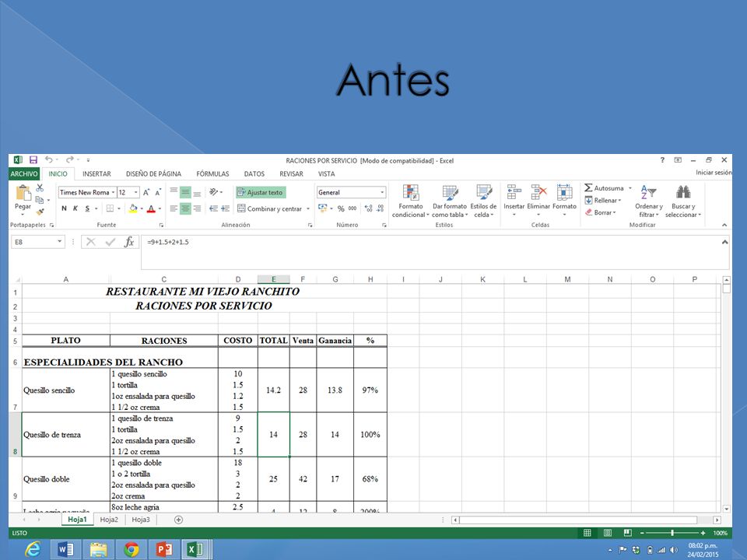Open Rellenar fill menu
Image resolution: width=747 pixels, height=560 pixels.
[x=602, y=201]
